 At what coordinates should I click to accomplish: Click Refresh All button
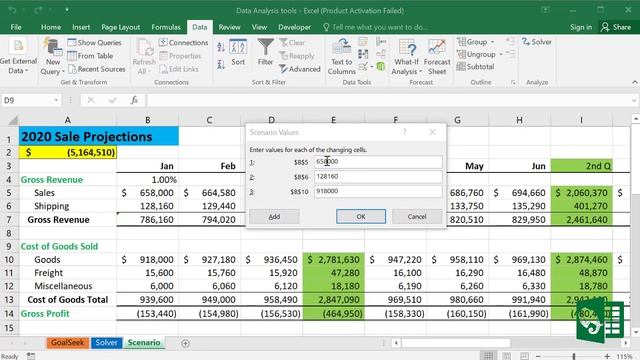144,57
